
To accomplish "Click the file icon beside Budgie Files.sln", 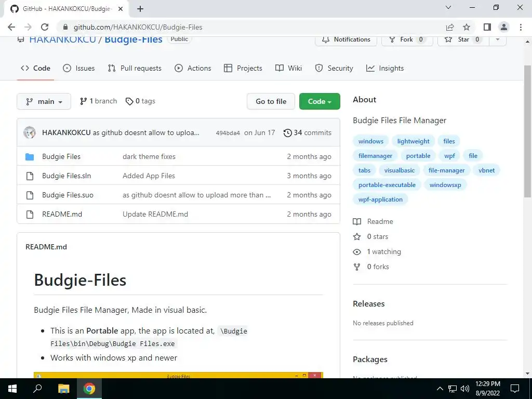I will [30, 176].
